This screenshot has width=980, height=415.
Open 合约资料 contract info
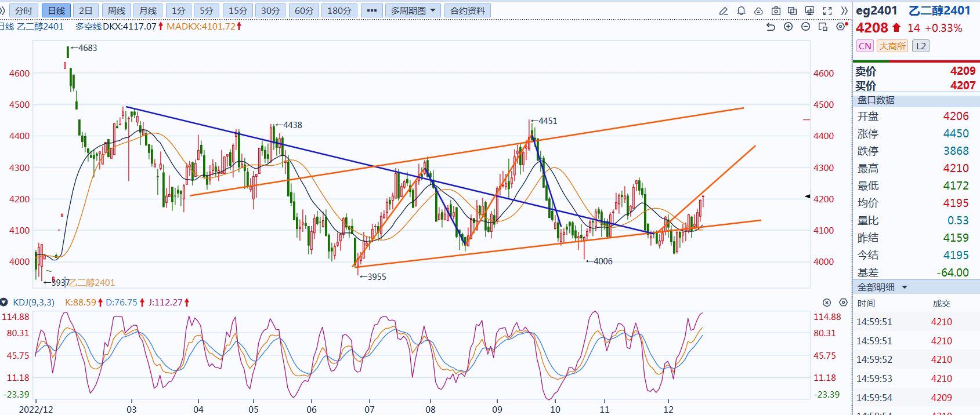[x=468, y=11]
